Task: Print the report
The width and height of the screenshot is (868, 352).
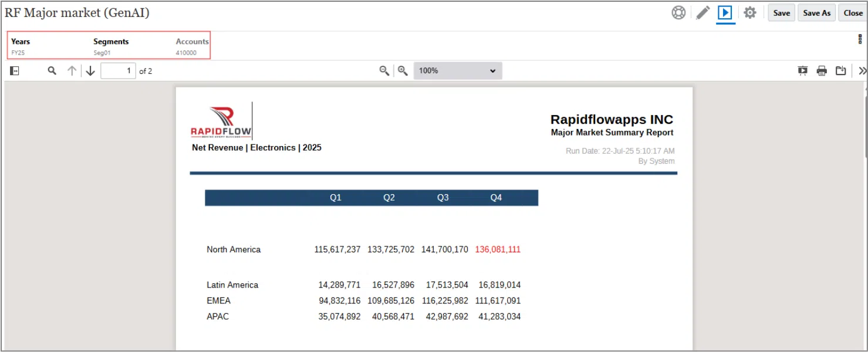Action: coord(822,71)
